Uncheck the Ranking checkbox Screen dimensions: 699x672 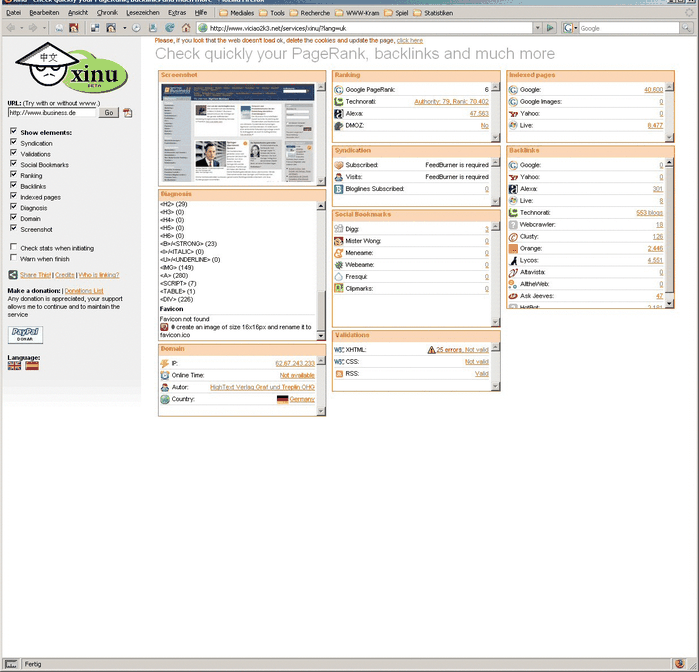13,174
